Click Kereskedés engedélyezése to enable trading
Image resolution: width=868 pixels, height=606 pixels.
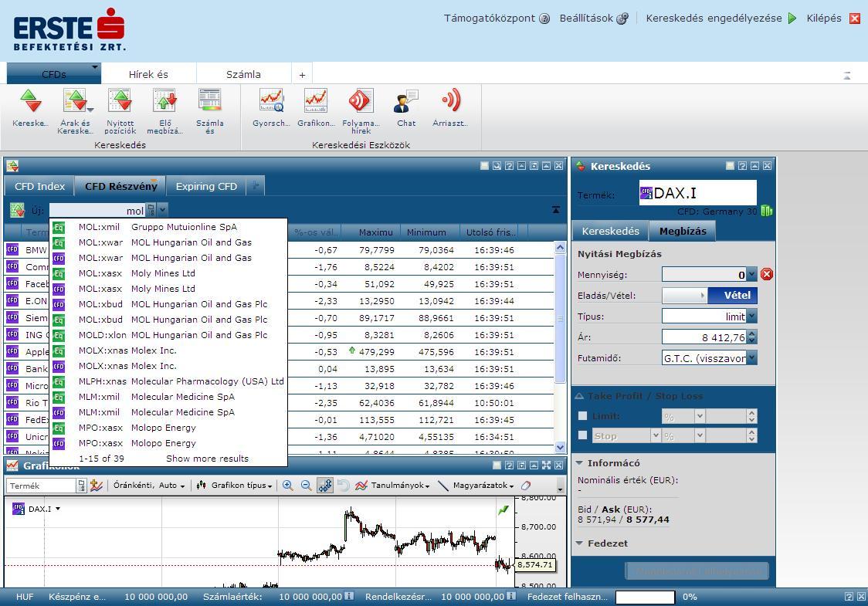click(721, 19)
